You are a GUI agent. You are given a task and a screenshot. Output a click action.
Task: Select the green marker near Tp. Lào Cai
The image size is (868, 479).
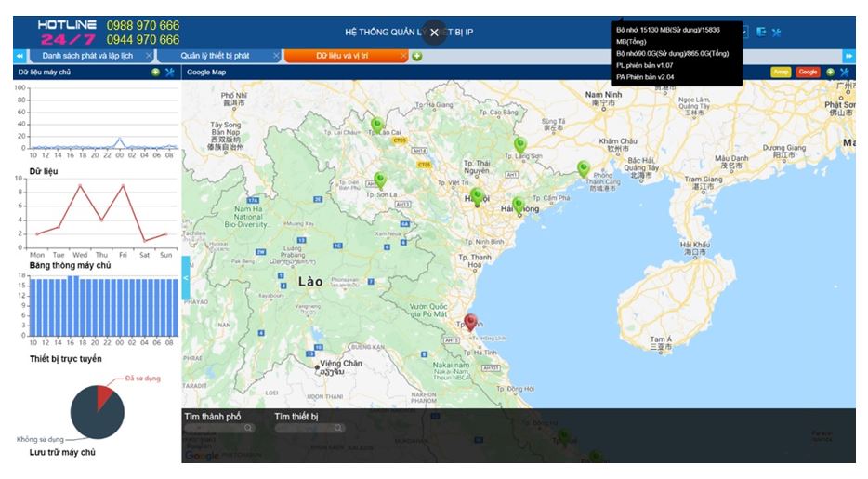click(x=376, y=124)
